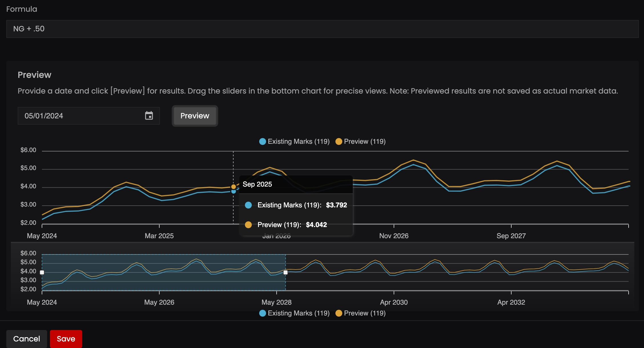This screenshot has width=644, height=348.
Task: Click the left range slider handle
Action: tap(42, 272)
